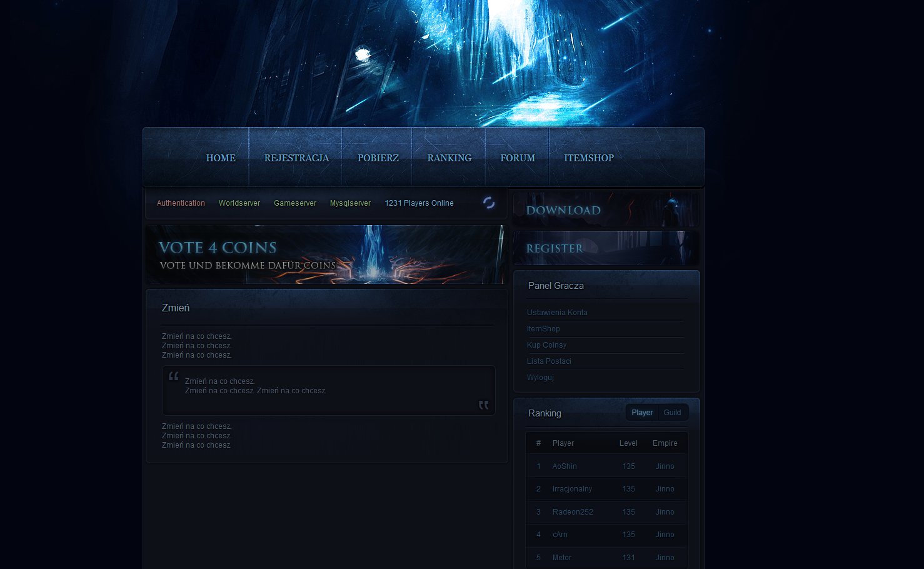Click Metor's level value 131
The width and height of the screenshot is (924, 569).
tap(628, 558)
